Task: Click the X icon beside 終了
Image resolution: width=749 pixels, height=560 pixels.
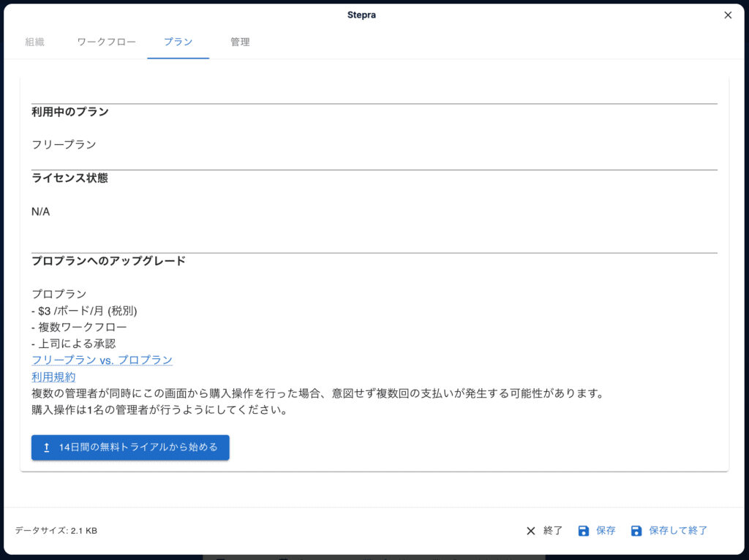Action: click(531, 531)
